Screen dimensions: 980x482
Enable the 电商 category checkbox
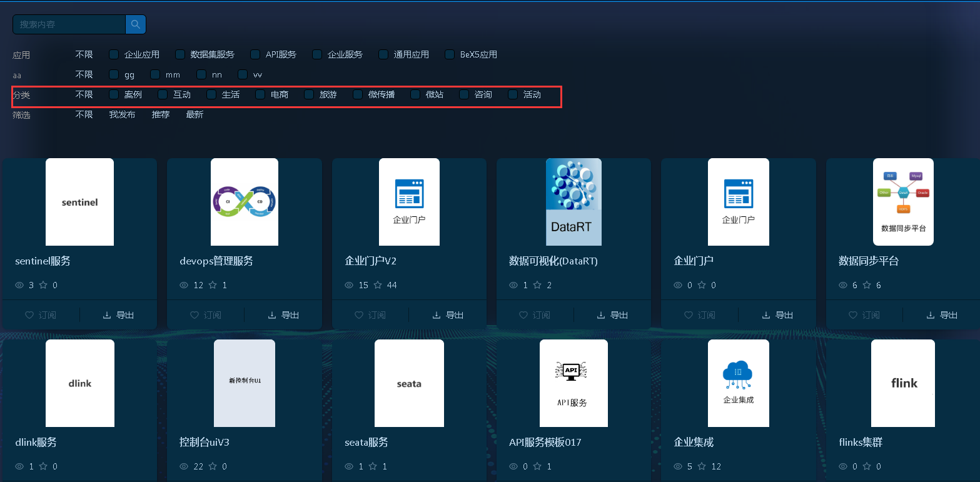260,94
